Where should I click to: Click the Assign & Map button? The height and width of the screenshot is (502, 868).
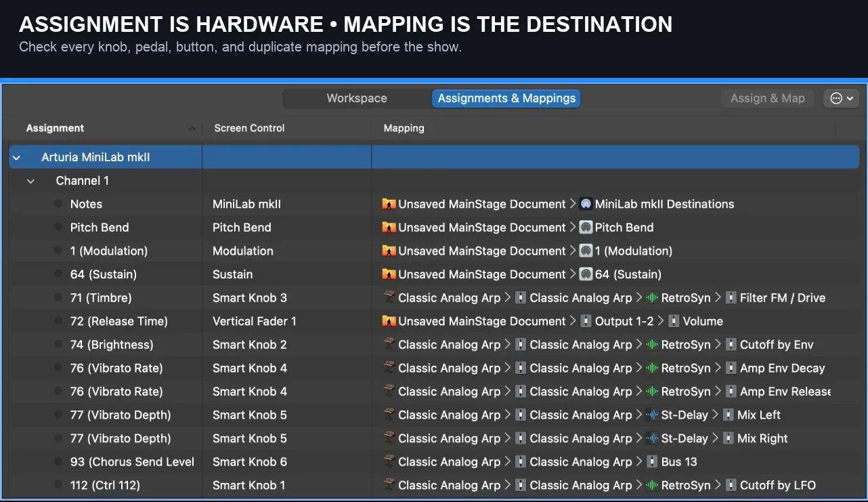pyautogui.click(x=768, y=98)
